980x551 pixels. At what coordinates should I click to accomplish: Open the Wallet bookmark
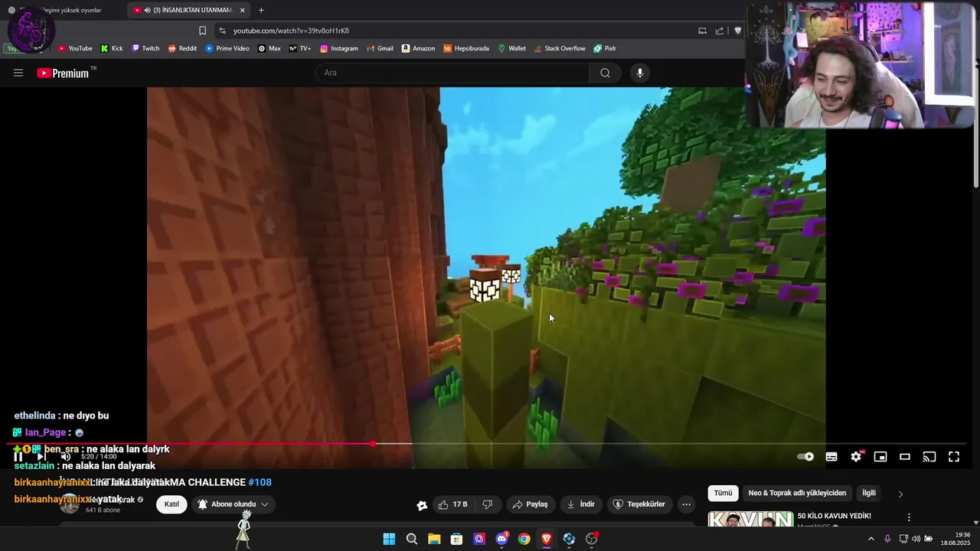(512, 48)
